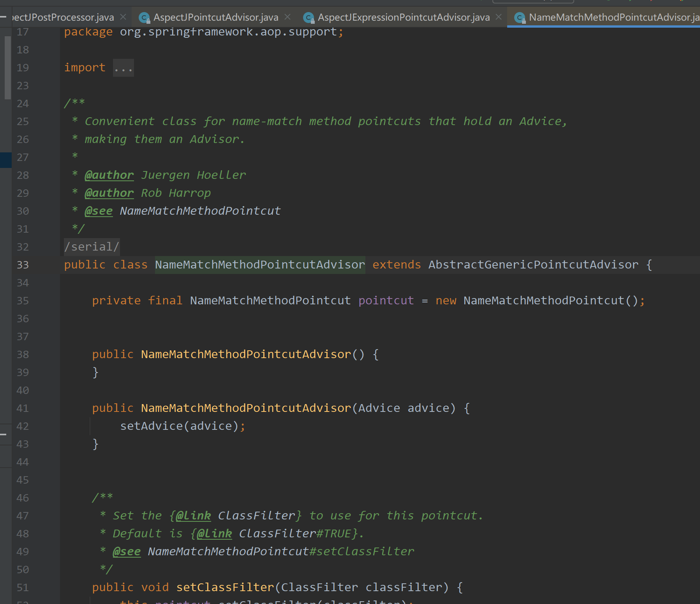Click org.springframework.aop.support package name

coord(228,32)
